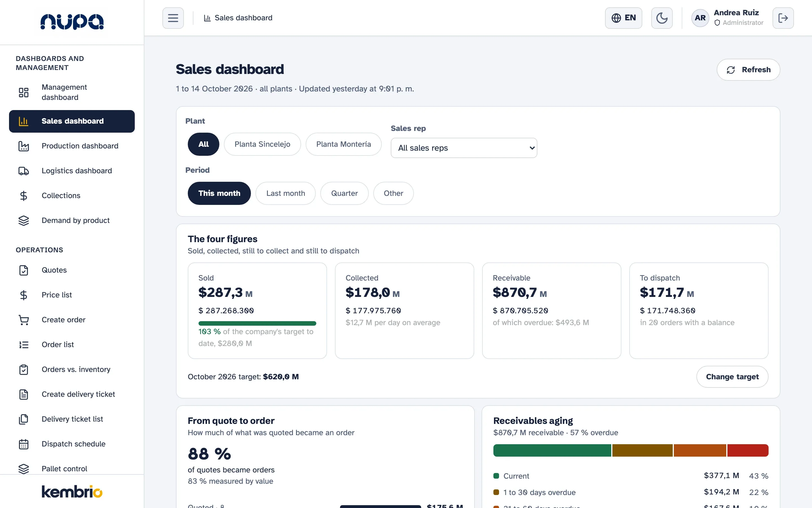Select the All plants filter pill
This screenshot has width=812, height=508.
coord(203,144)
